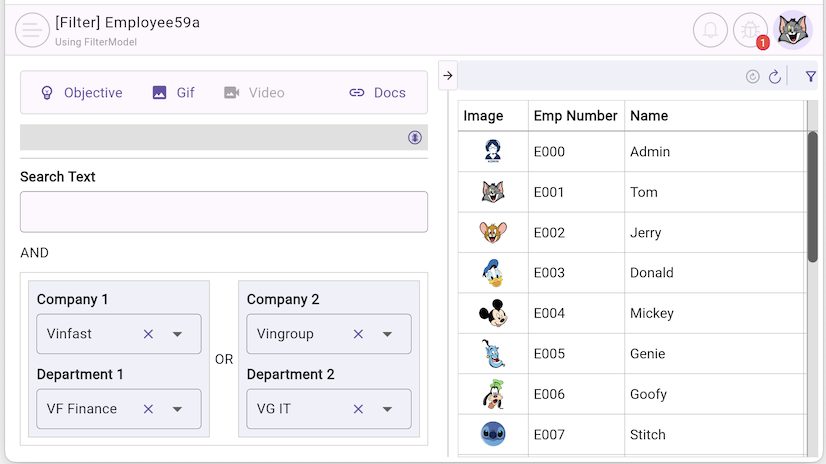The width and height of the screenshot is (826, 464).
Task: Click the circular auto-reload icon beside refresh
Action: pyautogui.click(x=753, y=76)
